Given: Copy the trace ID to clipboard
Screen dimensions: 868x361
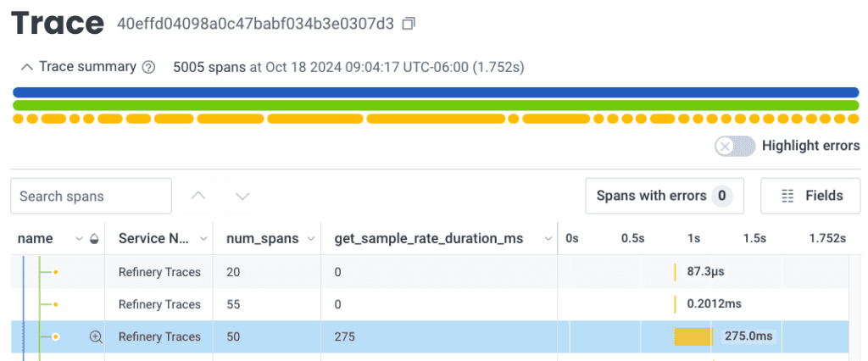Looking at the screenshot, I should point(409,24).
